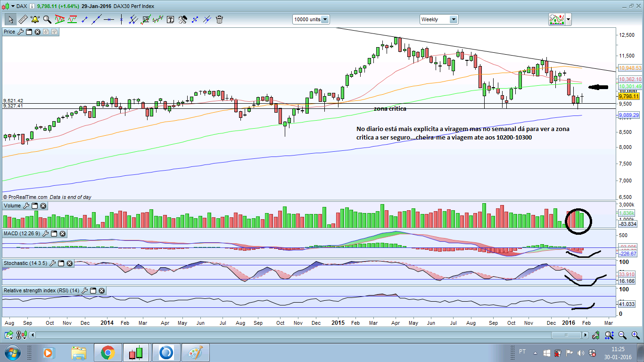Open the alert bell tool
The image size is (644, 362).
pos(35,19)
